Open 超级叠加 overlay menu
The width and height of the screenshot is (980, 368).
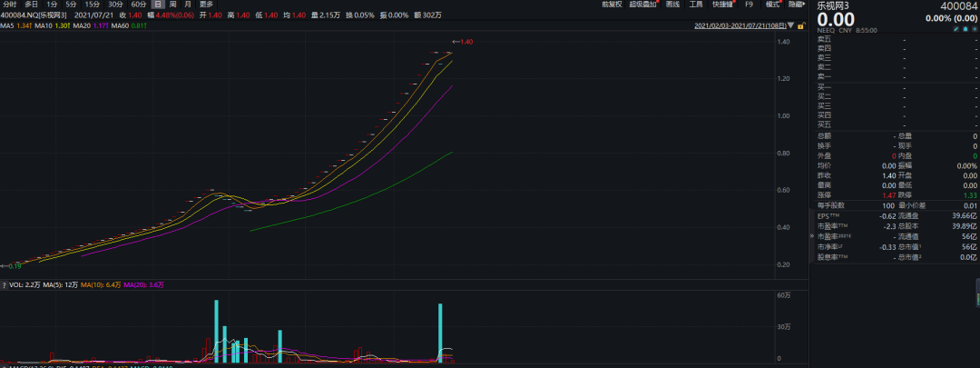(x=643, y=5)
